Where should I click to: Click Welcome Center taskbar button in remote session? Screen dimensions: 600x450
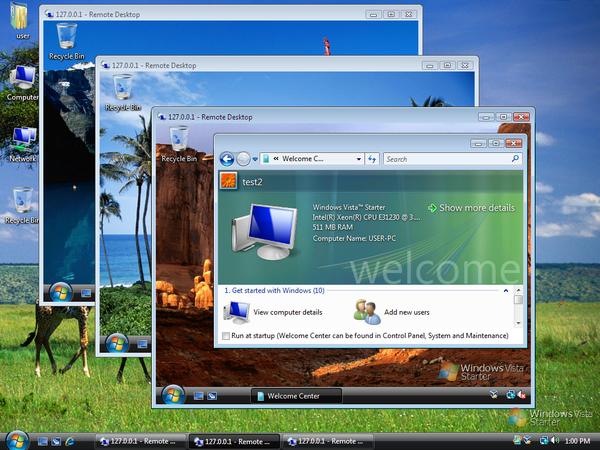[296, 396]
